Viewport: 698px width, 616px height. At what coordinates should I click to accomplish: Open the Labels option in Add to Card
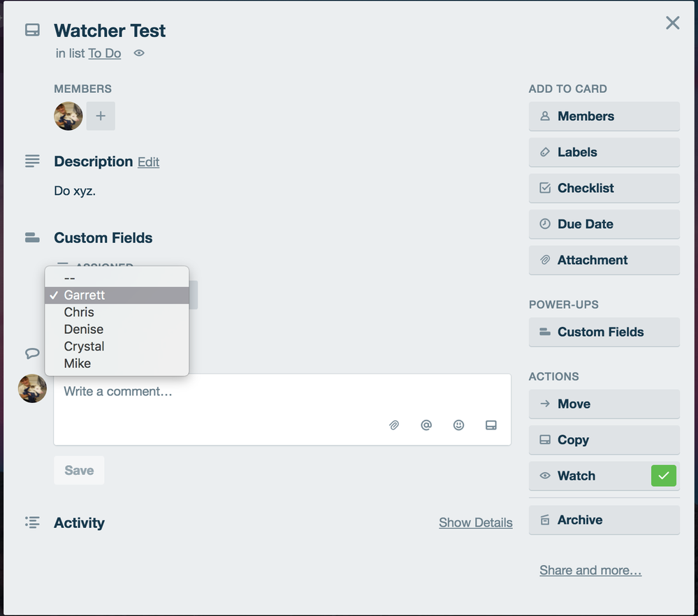coord(604,152)
